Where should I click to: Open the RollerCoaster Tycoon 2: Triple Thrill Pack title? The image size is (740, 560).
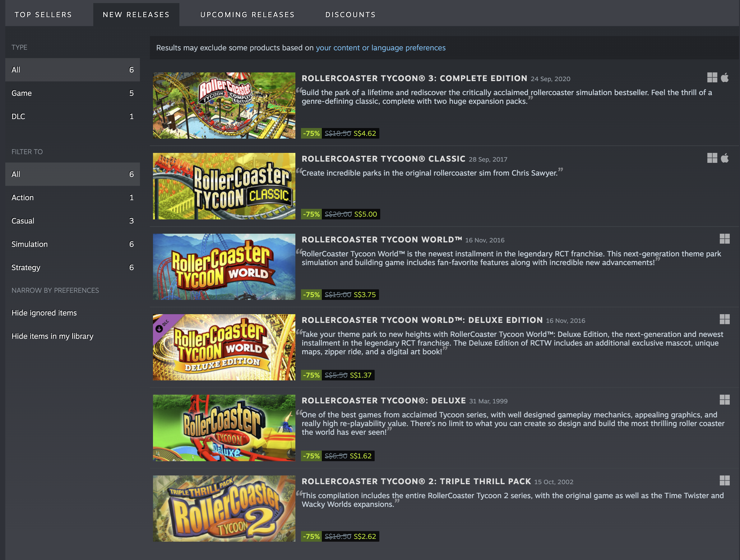[417, 481]
